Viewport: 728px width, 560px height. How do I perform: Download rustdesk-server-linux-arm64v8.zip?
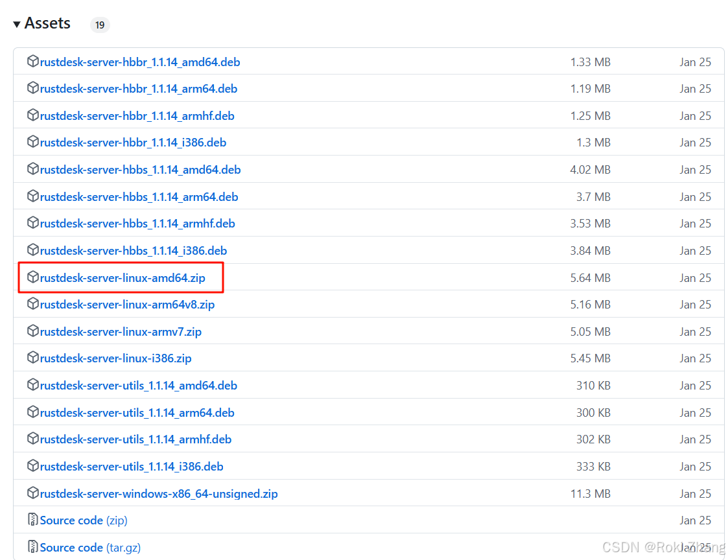tap(127, 305)
